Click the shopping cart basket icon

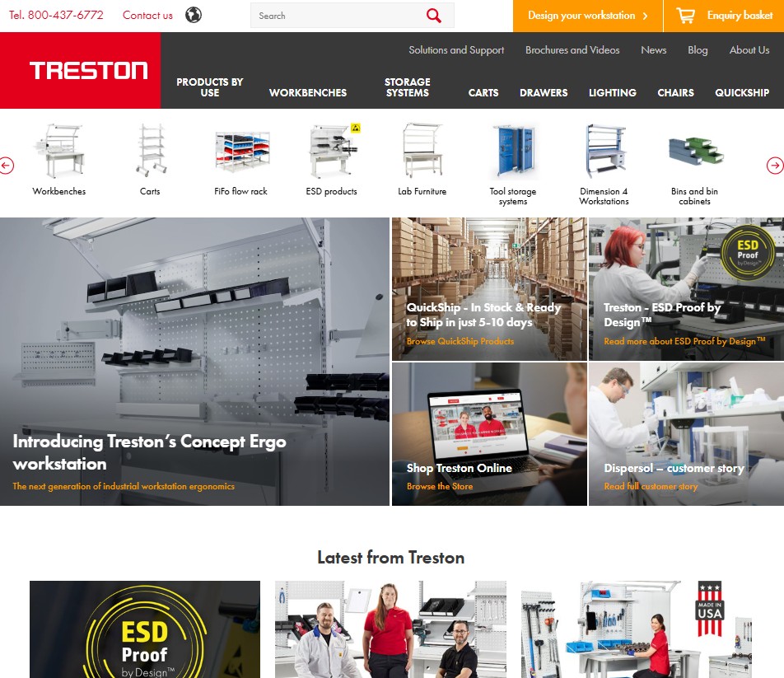coord(685,16)
